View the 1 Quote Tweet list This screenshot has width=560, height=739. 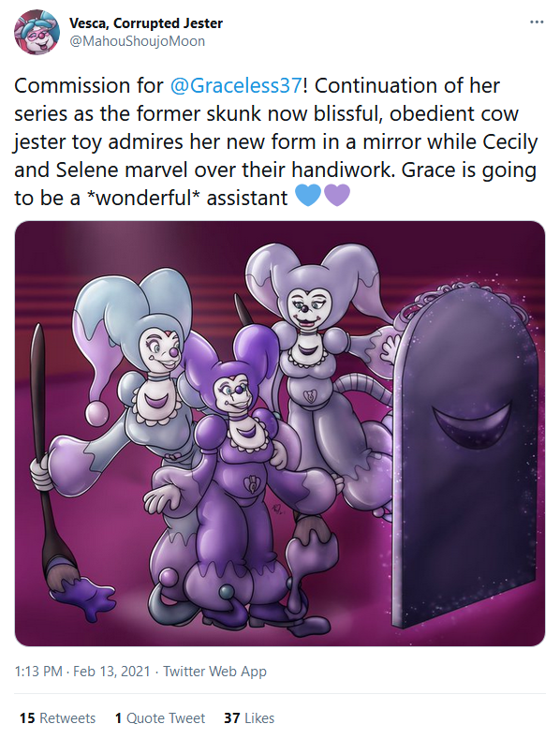[x=160, y=717]
